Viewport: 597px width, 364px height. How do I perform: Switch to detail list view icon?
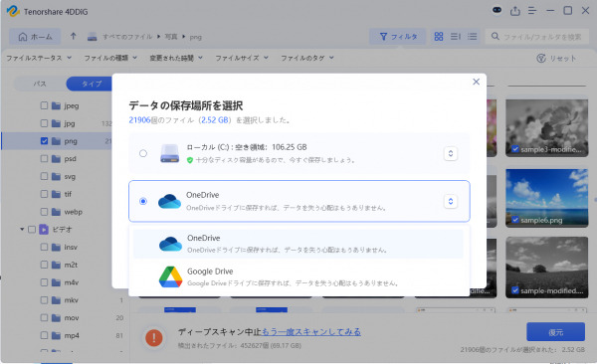click(456, 37)
